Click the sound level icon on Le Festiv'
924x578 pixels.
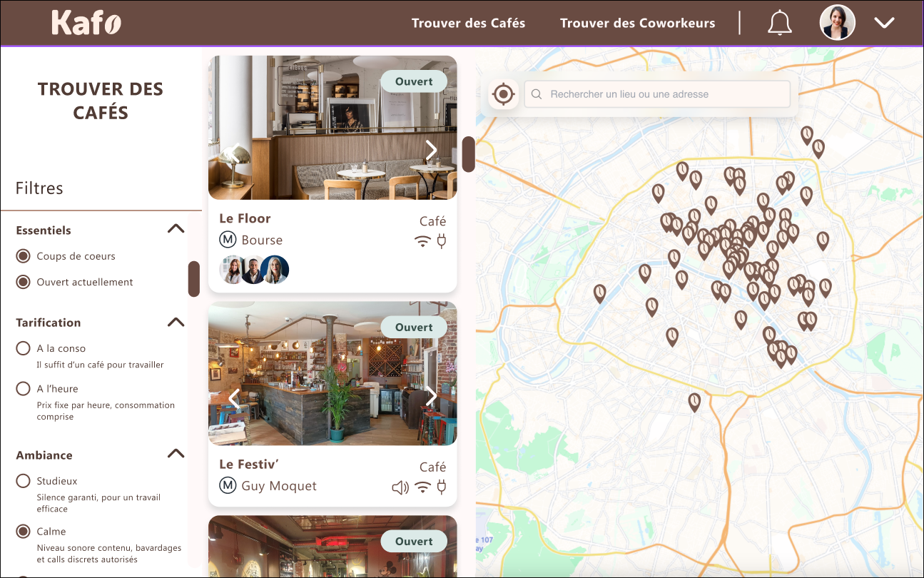(x=400, y=487)
